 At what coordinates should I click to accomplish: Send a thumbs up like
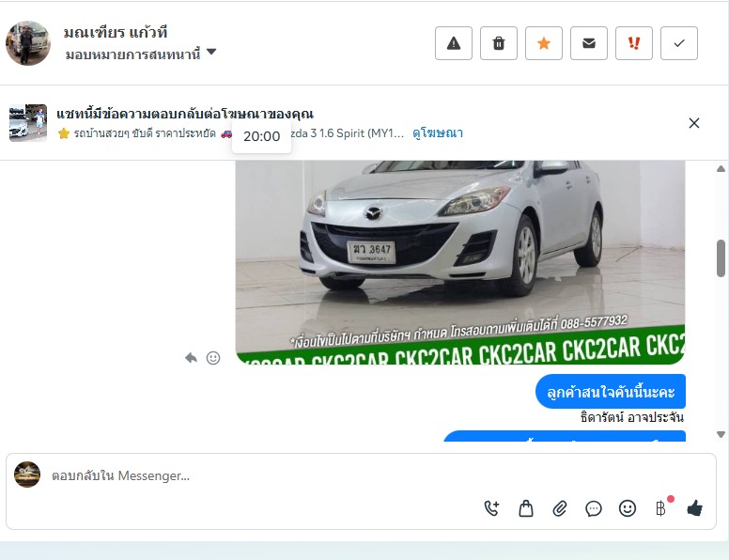pos(694,508)
